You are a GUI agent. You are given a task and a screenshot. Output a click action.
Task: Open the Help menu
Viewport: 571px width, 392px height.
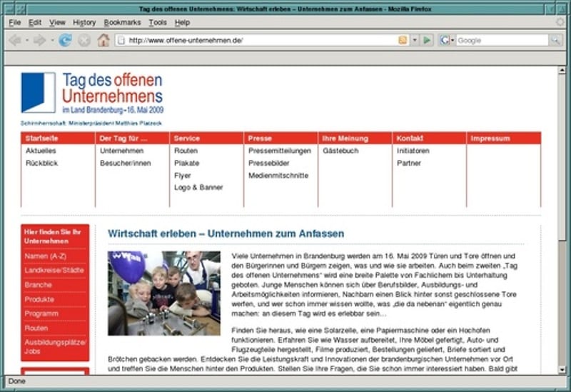pos(182,23)
